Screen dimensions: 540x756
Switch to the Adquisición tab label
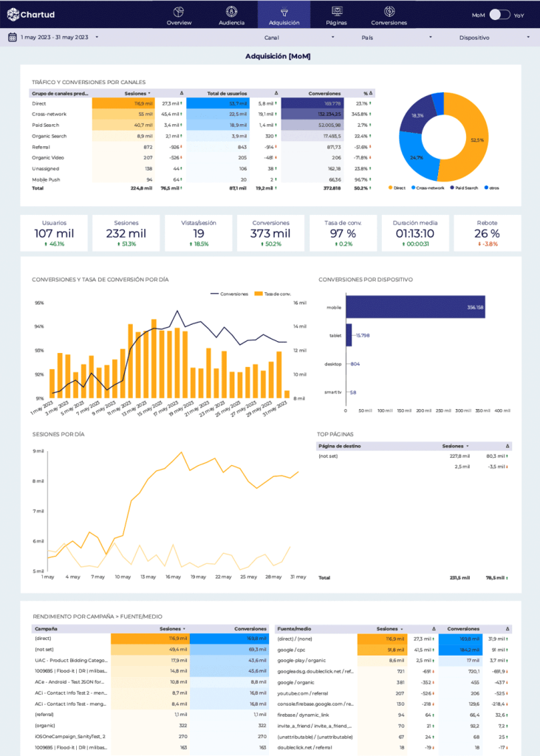[284, 23]
